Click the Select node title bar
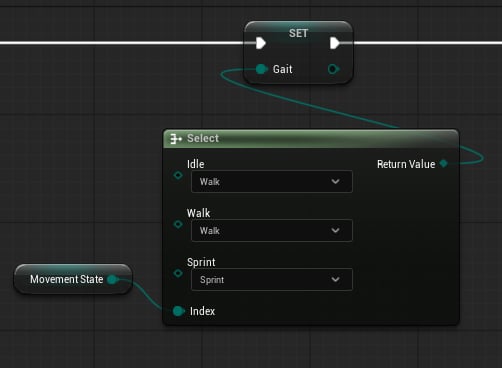502x368 pixels. coord(311,139)
